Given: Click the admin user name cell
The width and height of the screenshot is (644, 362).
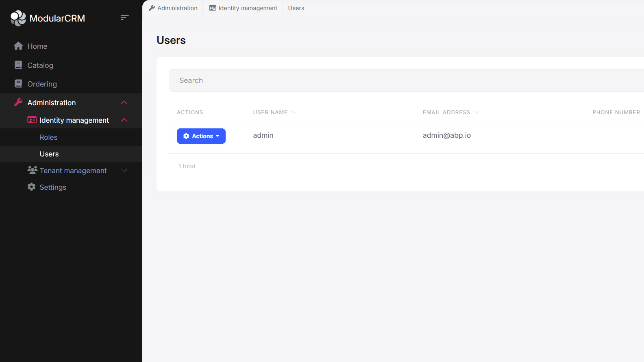Looking at the screenshot, I should pos(263,135).
